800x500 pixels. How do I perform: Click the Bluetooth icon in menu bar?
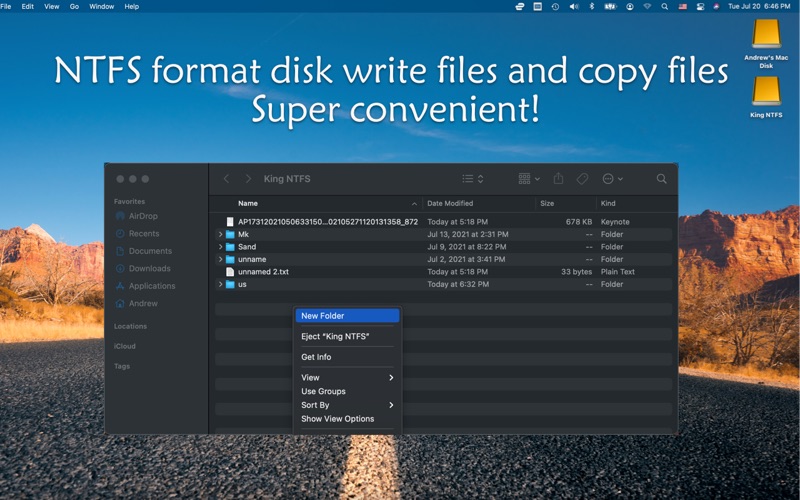[x=592, y=7]
